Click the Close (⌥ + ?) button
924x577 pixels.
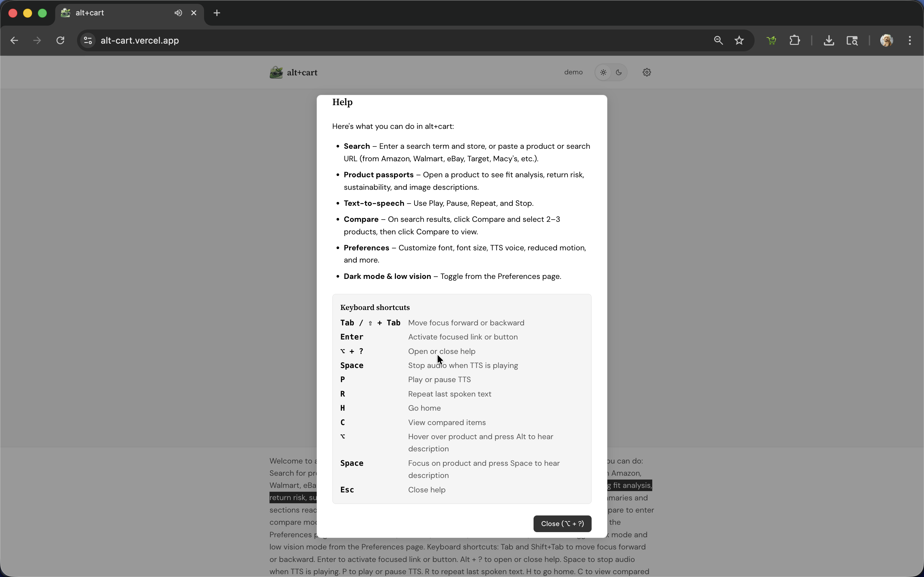click(x=562, y=523)
